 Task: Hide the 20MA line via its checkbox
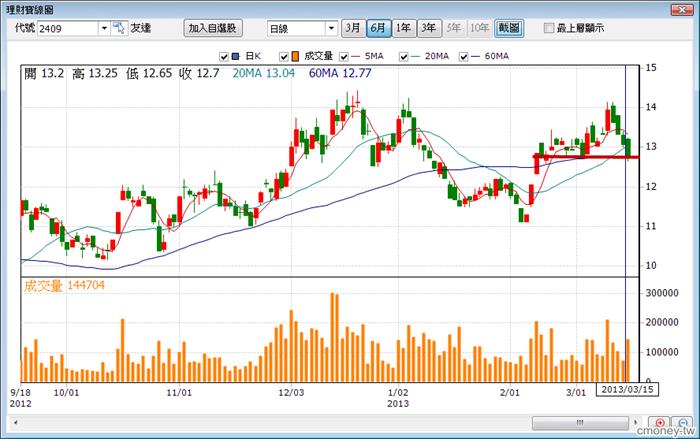point(403,55)
